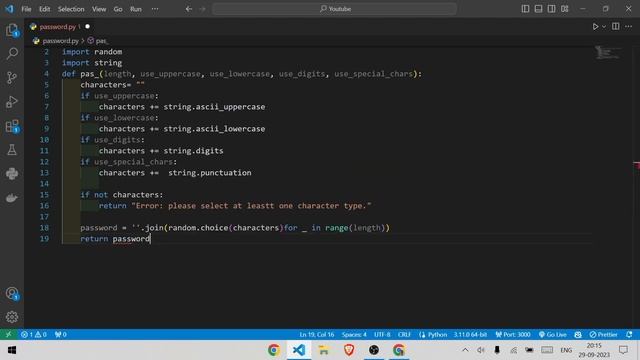
Task: Open the Windows Start menu
Action: (12, 350)
